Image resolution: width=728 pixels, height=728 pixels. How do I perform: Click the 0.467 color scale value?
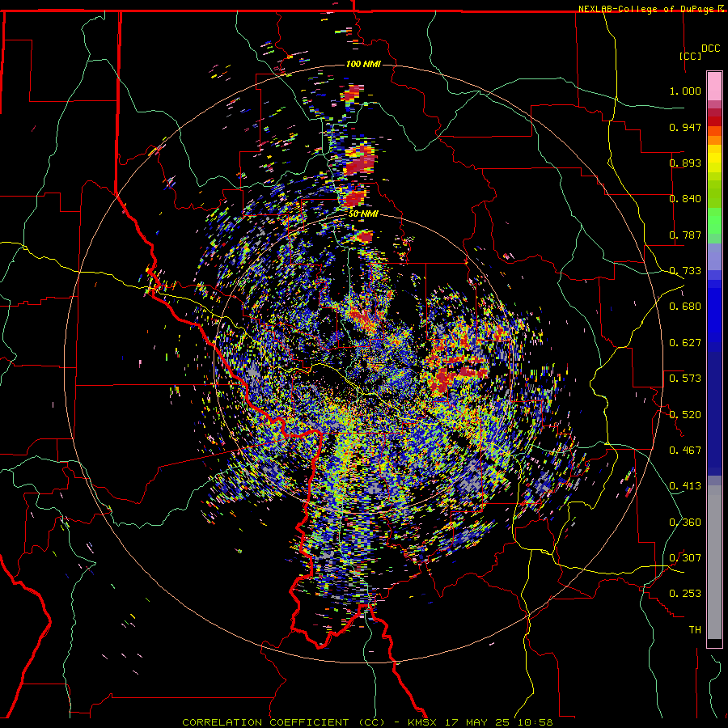[685, 451]
